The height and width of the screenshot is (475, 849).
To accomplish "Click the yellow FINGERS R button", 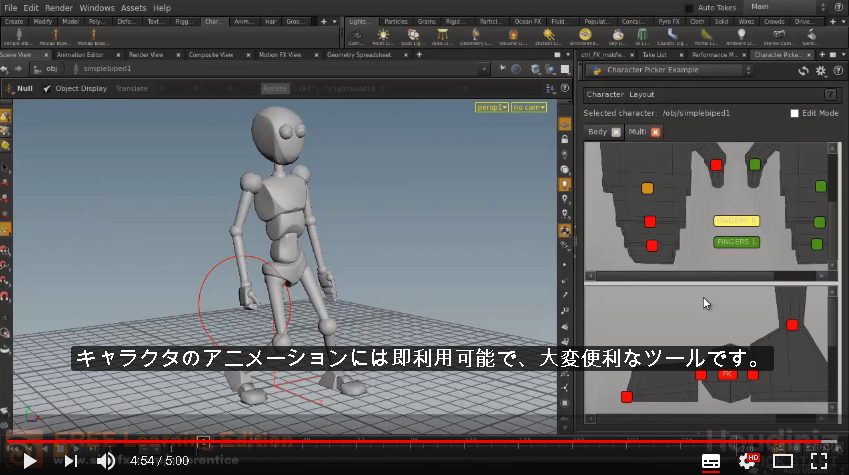I will pyautogui.click(x=736, y=221).
